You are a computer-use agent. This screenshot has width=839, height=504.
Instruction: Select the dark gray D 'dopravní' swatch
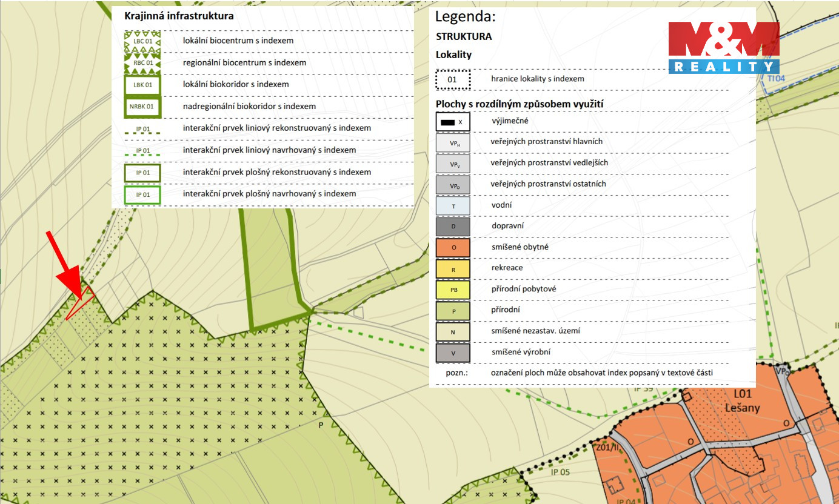(452, 227)
